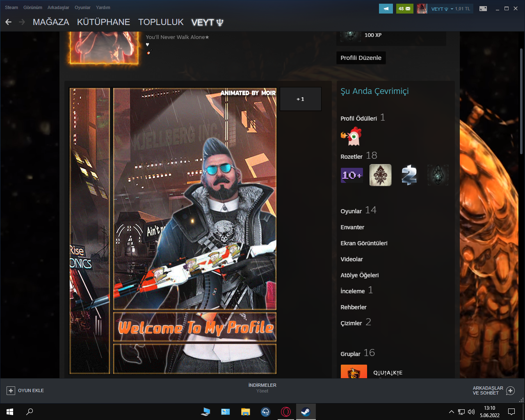The width and height of the screenshot is (525, 420).
Task: Open the Arkadaşlar menu
Action: coord(58,7)
